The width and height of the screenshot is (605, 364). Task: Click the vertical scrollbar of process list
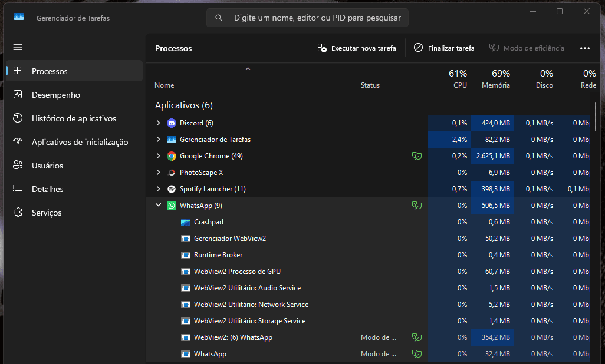point(596,117)
